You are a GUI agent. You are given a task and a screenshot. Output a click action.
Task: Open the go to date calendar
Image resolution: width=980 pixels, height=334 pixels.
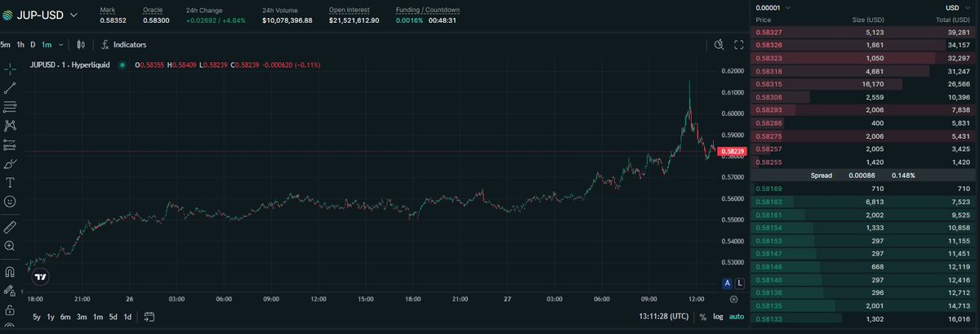click(x=149, y=317)
